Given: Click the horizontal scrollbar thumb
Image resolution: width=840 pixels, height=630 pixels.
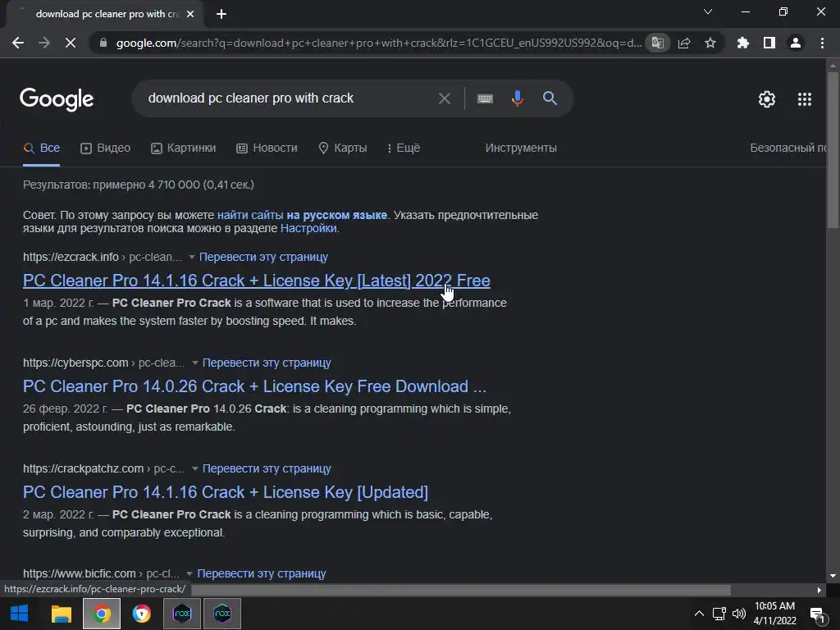Looking at the screenshot, I should 461,590.
